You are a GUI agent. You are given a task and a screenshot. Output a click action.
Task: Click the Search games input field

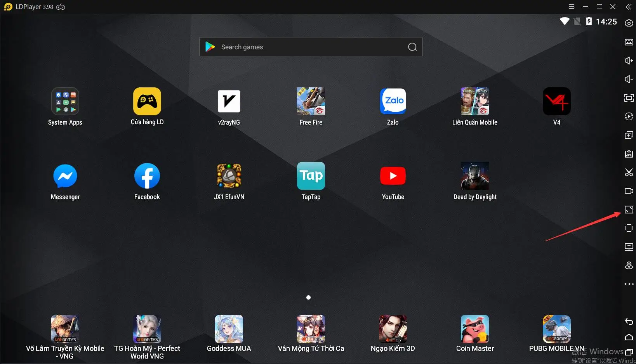tap(311, 47)
